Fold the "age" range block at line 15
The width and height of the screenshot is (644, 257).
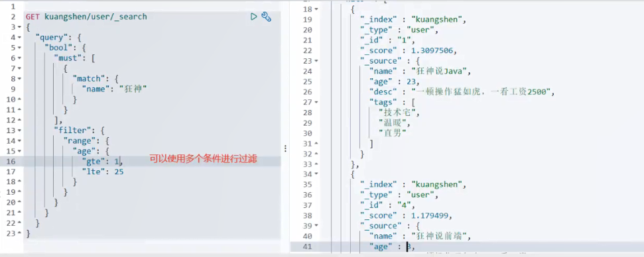[19, 151]
